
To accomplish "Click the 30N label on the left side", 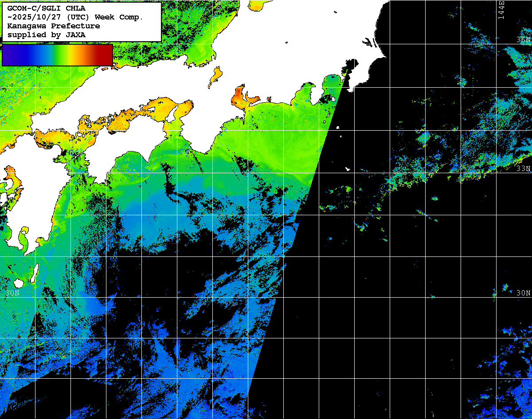I will click(12, 293).
